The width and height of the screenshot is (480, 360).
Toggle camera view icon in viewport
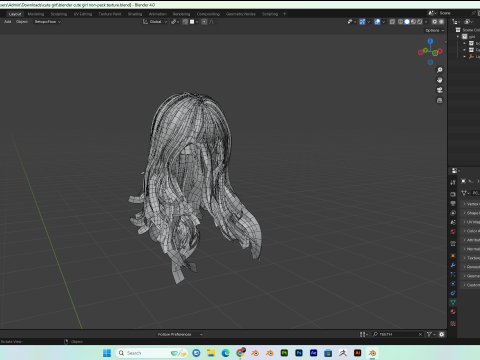coord(440,90)
